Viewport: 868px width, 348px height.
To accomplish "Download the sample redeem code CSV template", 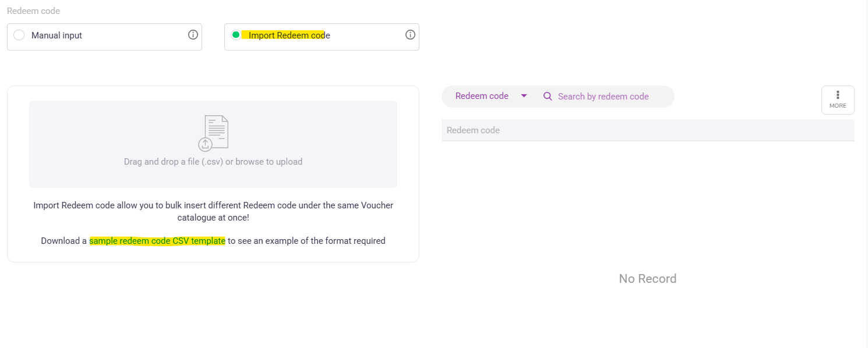I will tap(157, 241).
